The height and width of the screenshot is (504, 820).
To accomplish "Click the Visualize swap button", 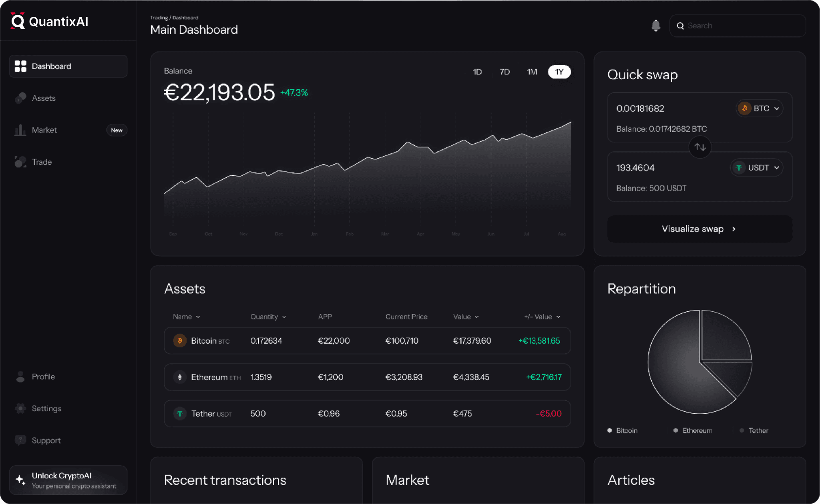I will (x=699, y=229).
